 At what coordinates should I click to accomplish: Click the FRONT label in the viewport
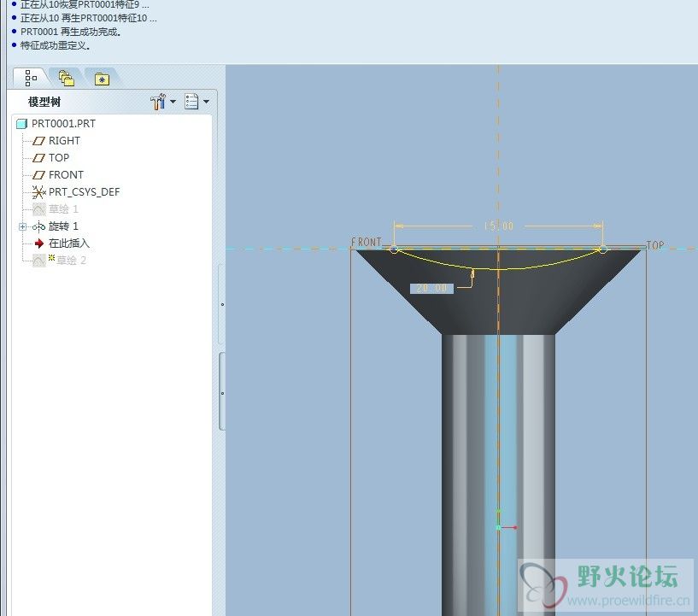[366, 242]
